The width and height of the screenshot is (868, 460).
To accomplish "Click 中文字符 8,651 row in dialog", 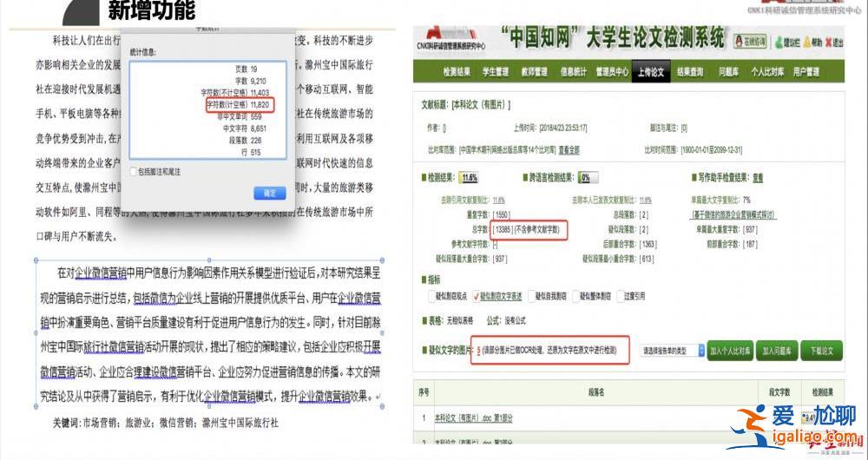I will tap(245, 128).
